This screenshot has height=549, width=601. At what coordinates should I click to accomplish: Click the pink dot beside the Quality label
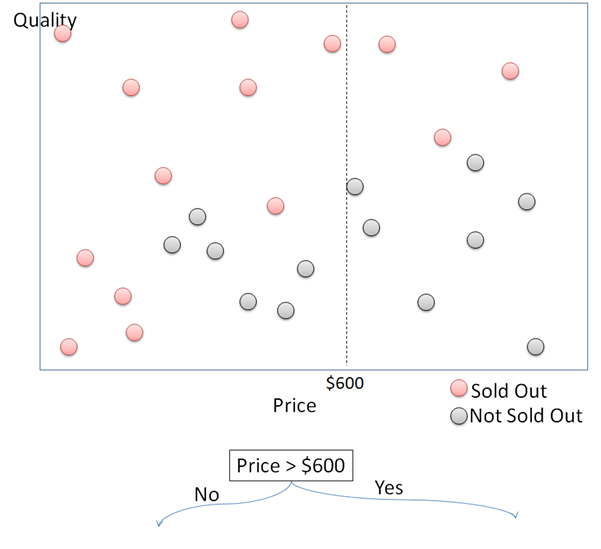tap(63, 34)
